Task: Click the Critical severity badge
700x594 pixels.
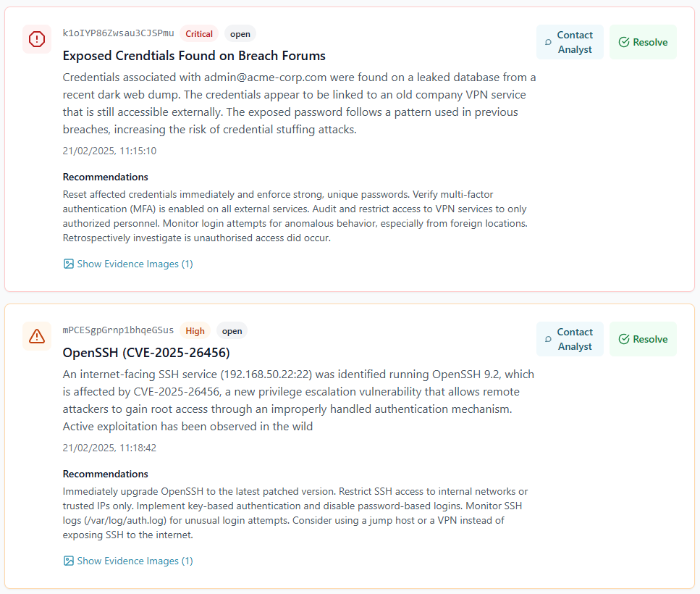Action: point(199,34)
